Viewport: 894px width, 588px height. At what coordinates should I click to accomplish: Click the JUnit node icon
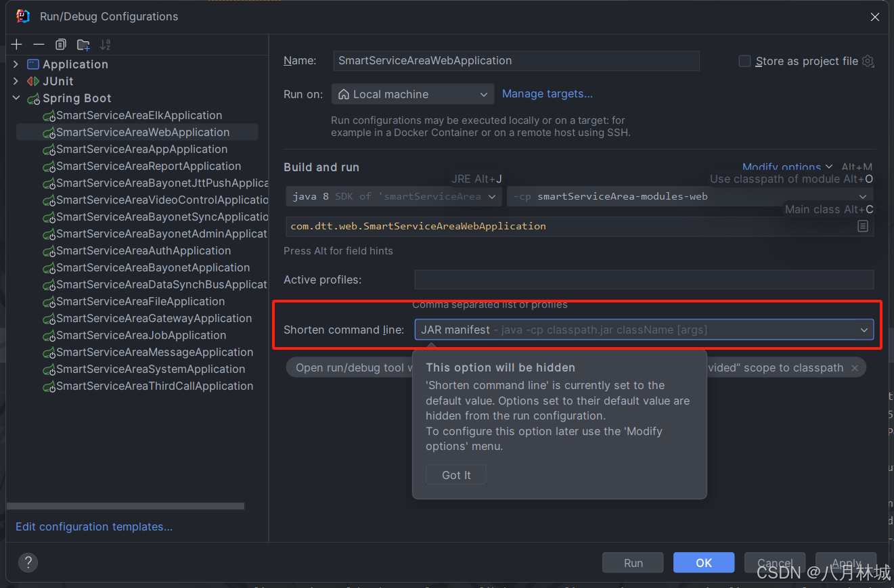pyautogui.click(x=33, y=81)
